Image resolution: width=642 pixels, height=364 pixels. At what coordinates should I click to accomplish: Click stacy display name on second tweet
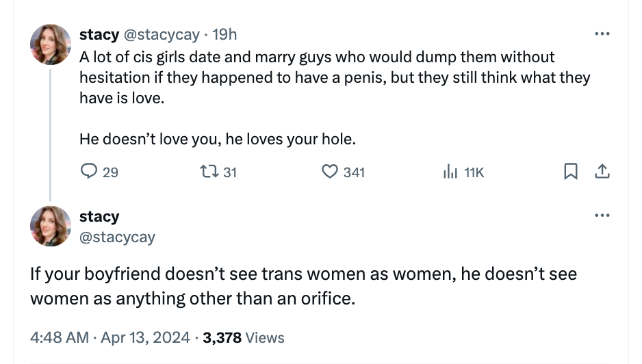coord(99,216)
